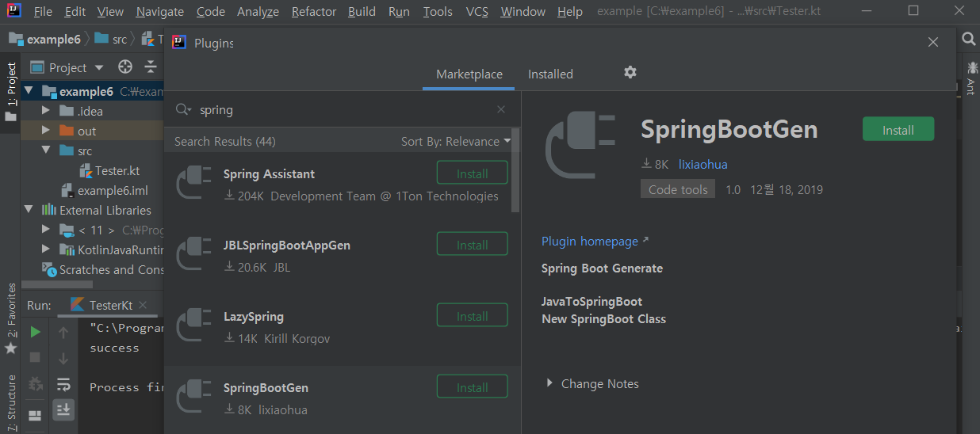Open the VCS menu
The height and width of the screenshot is (434, 980).
[x=477, y=12]
